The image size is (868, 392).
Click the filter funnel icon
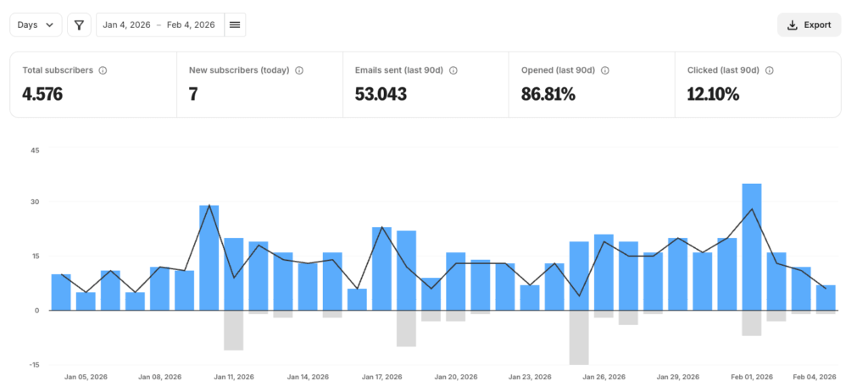pos(79,25)
